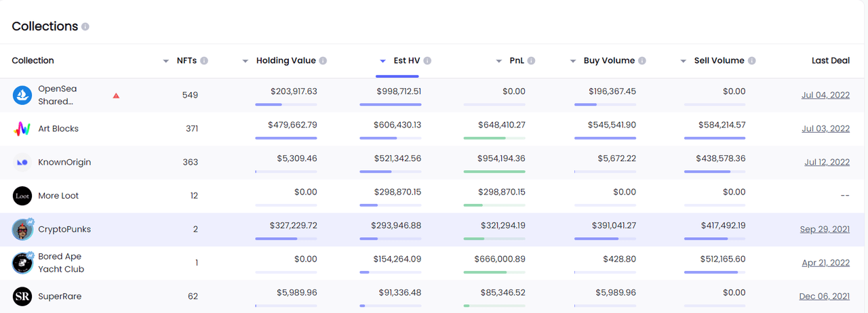The height and width of the screenshot is (313, 868).
Task: Click the $648,410.27 PnL value
Action: pyautogui.click(x=501, y=125)
